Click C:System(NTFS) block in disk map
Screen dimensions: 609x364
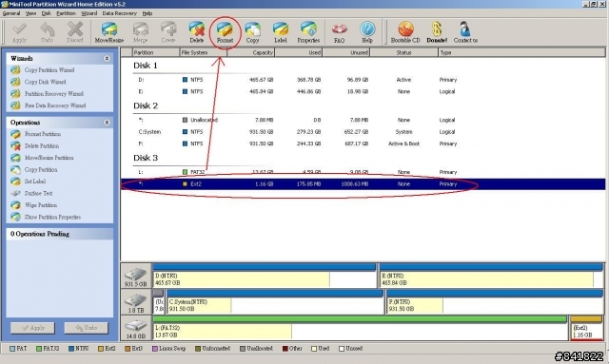pyautogui.click(x=275, y=302)
